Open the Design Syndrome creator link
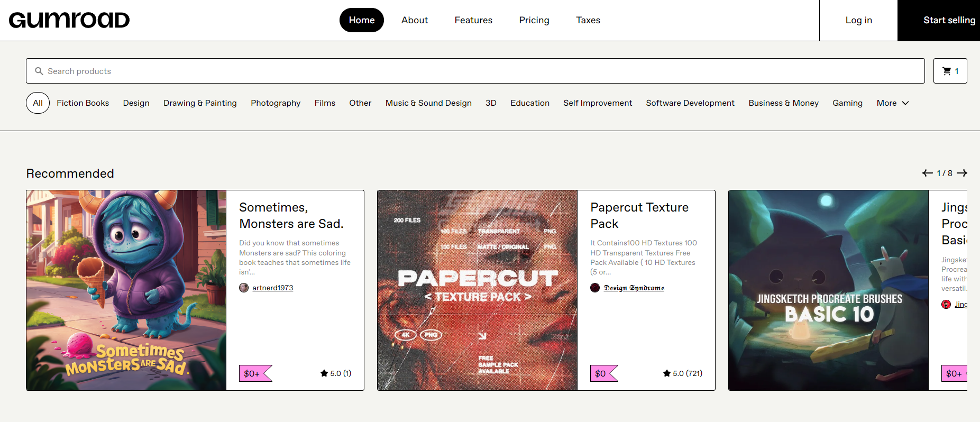The height and width of the screenshot is (422, 980). tap(634, 288)
